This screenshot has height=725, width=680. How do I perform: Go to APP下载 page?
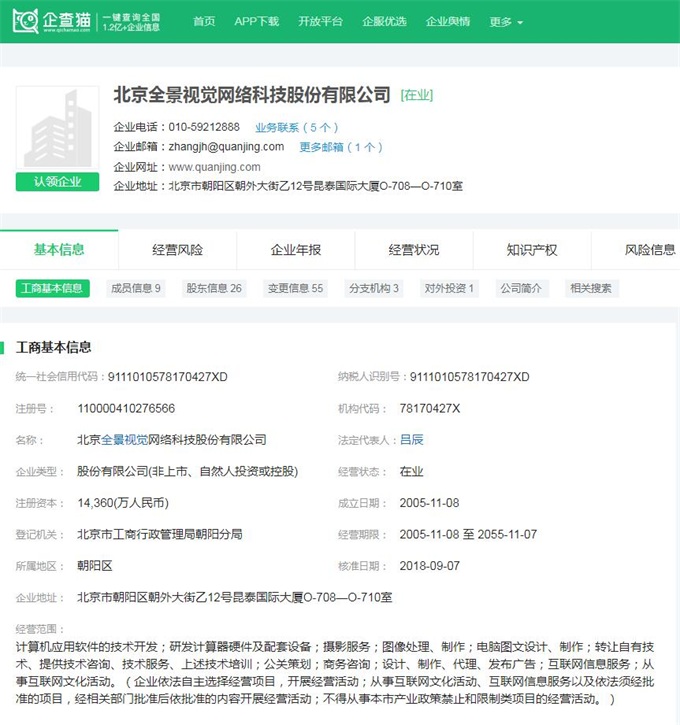tap(256, 21)
